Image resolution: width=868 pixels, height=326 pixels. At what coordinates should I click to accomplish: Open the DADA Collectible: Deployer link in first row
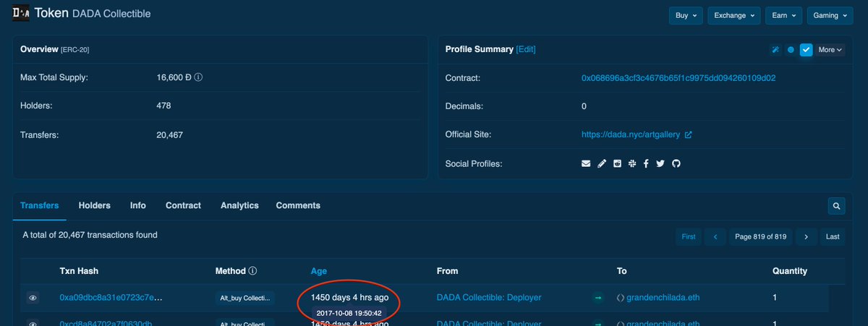coord(489,298)
